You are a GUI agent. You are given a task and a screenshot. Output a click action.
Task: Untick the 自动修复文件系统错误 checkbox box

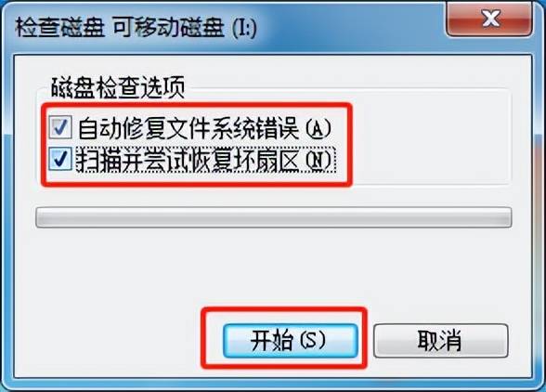point(60,127)
